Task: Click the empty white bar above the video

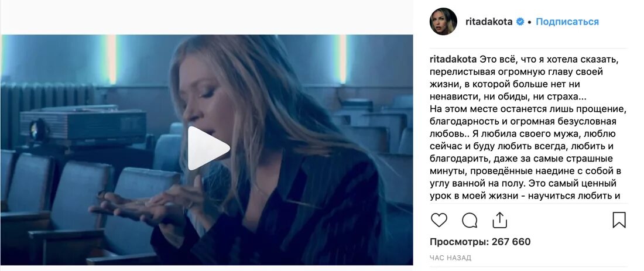Action: [x=206, y=17]
